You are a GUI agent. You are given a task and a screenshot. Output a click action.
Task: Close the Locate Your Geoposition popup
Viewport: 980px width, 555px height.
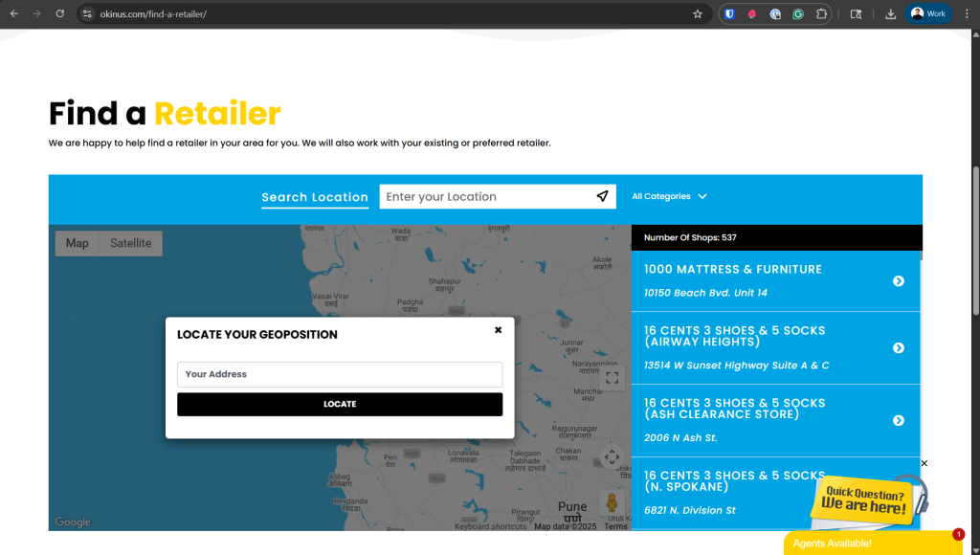pos(498,330)
